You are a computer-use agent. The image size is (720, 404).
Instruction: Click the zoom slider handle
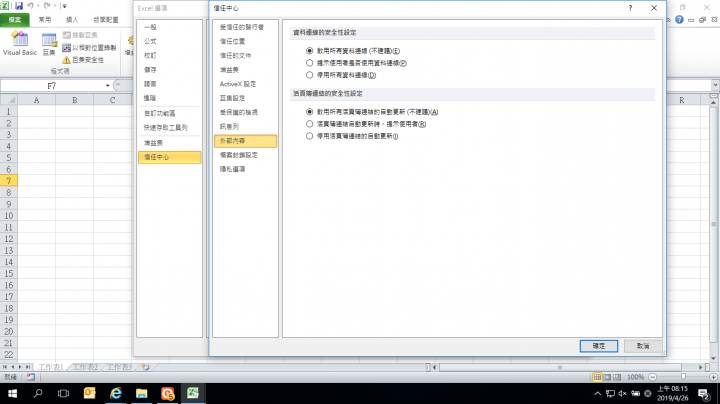point(683,377)
